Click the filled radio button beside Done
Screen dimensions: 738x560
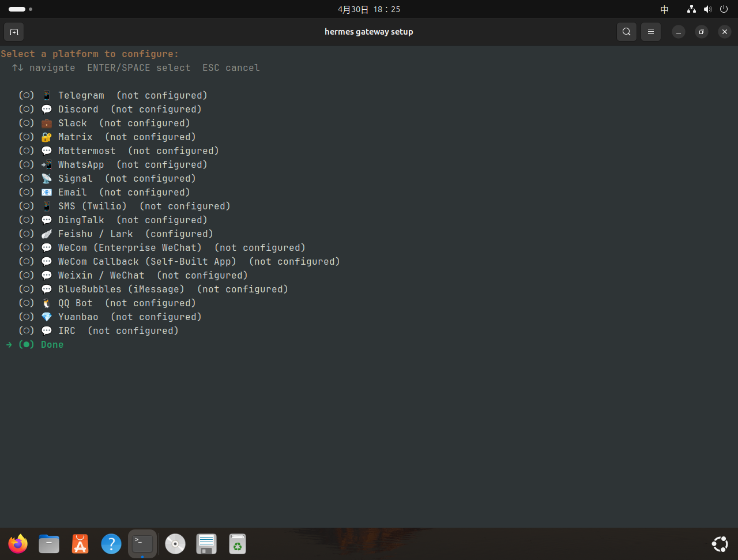pyautogui.click(x=27, y=345)
